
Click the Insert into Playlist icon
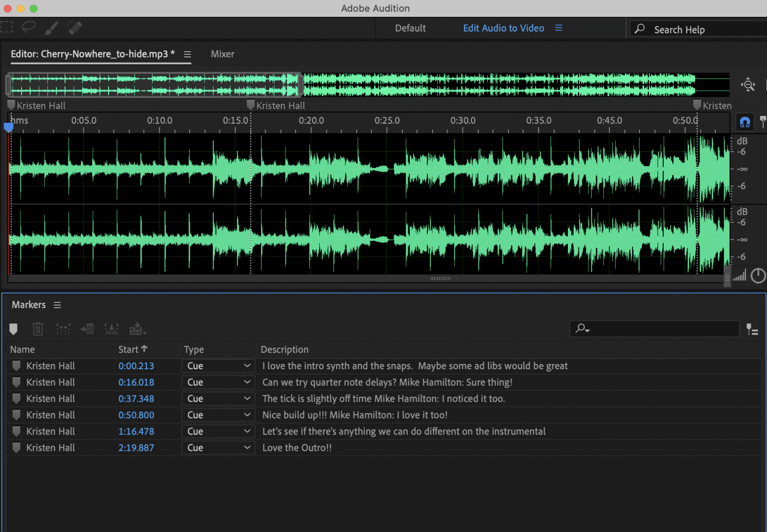[87, 329]
